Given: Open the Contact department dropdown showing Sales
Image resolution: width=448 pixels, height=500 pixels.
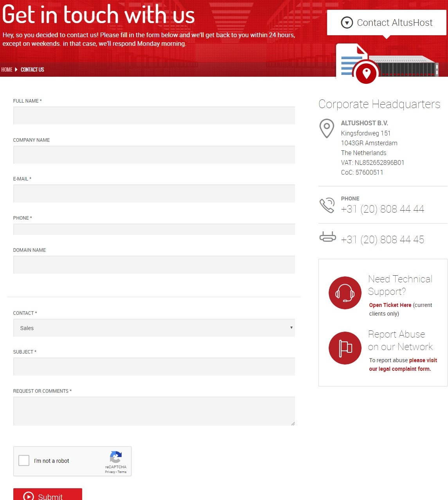Looking at the screenshot, I should tap(154, 328).
